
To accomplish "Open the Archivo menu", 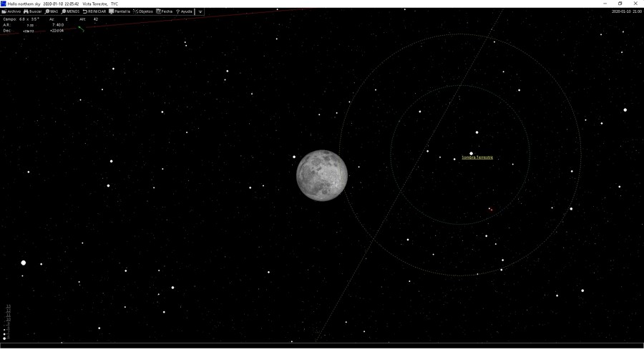I will pyautogui.click(x=11, y=11).
